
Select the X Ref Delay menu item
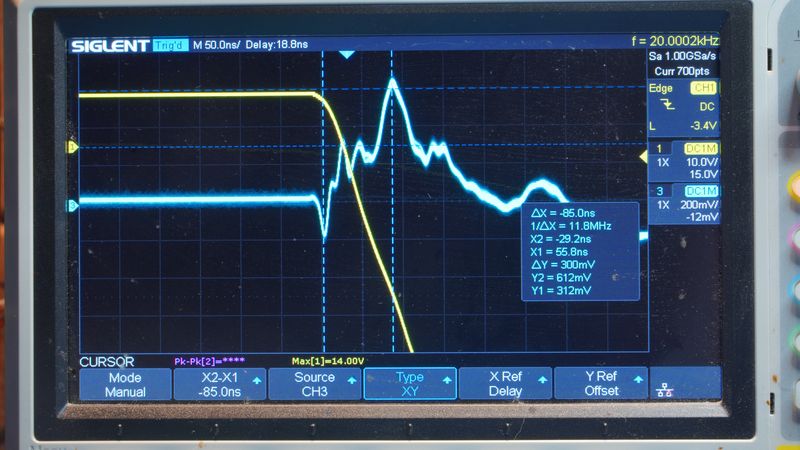[x=504, y=384]
